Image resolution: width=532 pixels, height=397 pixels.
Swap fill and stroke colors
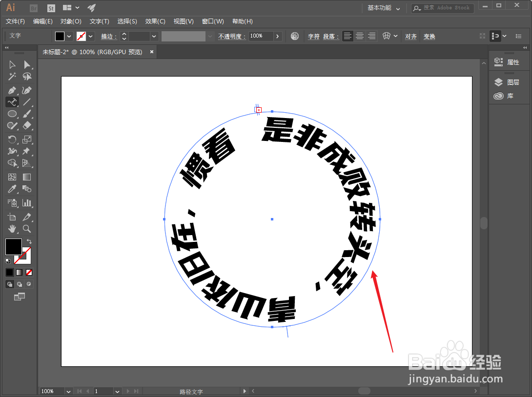click(x=29, y=241)
